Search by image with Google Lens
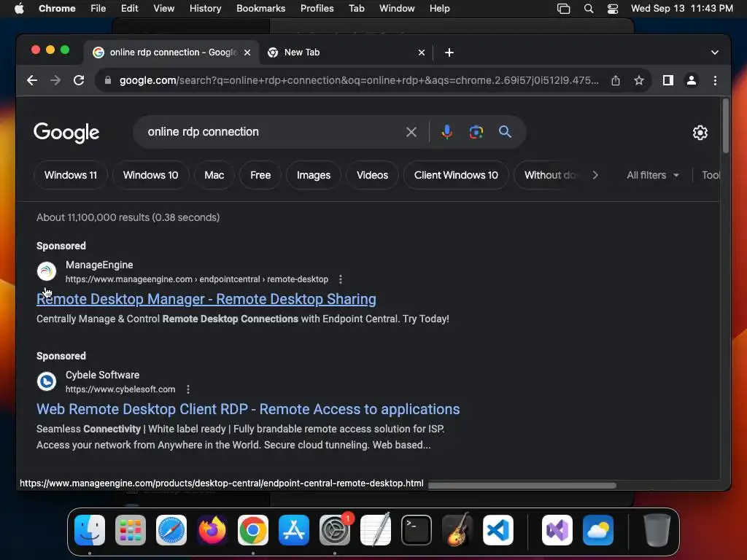The width and height of the screenshot is (747, 560). (476, 132)
